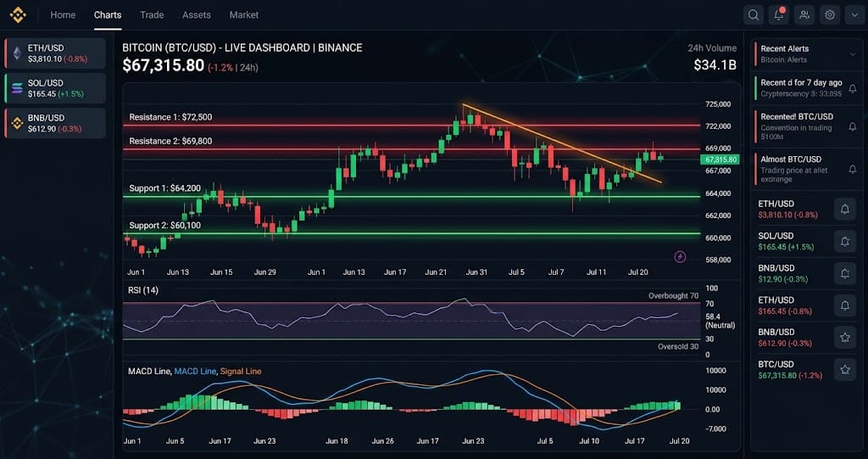Click the Solana coin icon
Viewport: 868px width, 459px height.
pyautogui.click(x=18, y=88)
